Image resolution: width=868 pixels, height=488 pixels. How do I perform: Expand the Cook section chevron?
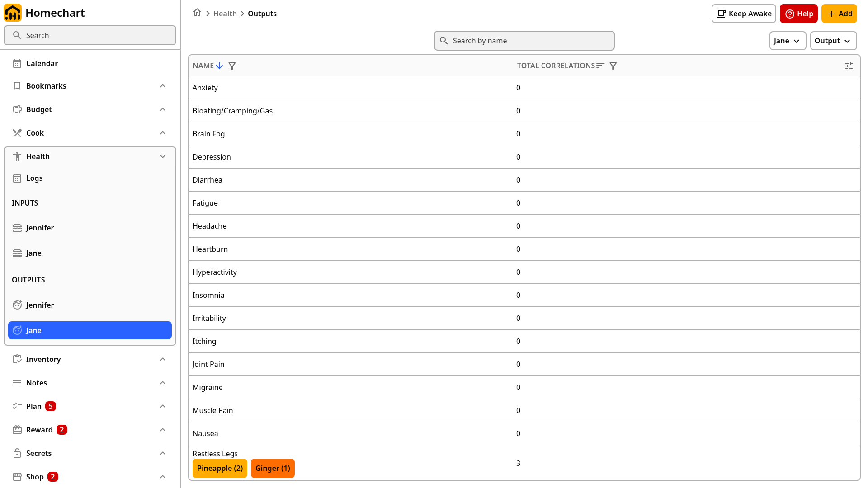(x=163, y=133)
